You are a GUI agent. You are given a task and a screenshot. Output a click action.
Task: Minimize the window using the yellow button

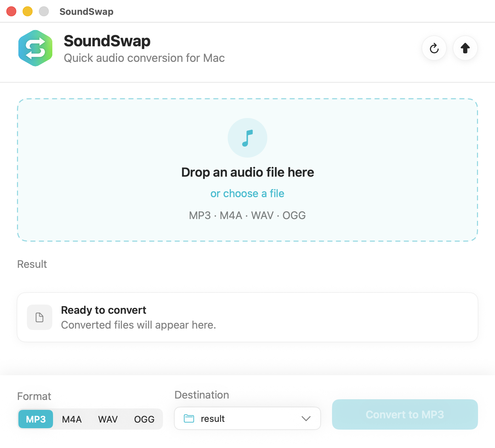[28, 11]
